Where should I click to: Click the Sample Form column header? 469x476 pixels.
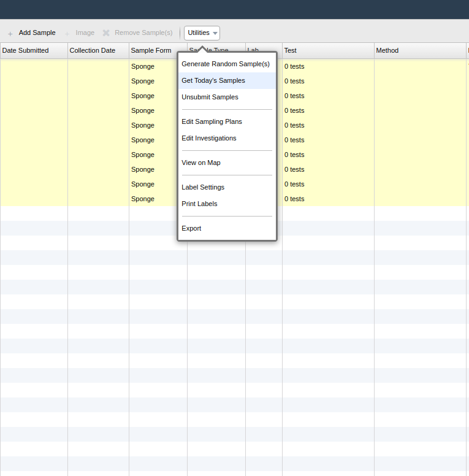(x=158, y=50)
